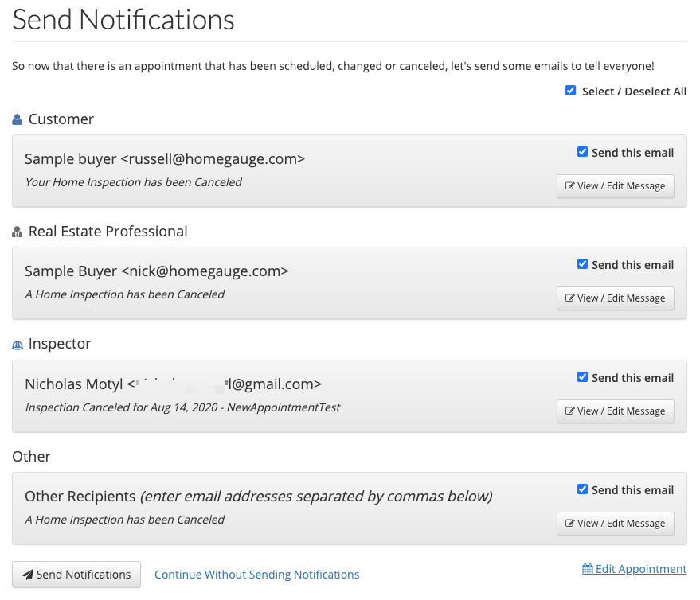The height and width of the screenshot is (600, 700).
Task: Disable Send this email for Inspector
Action: (x=582, y=377)
